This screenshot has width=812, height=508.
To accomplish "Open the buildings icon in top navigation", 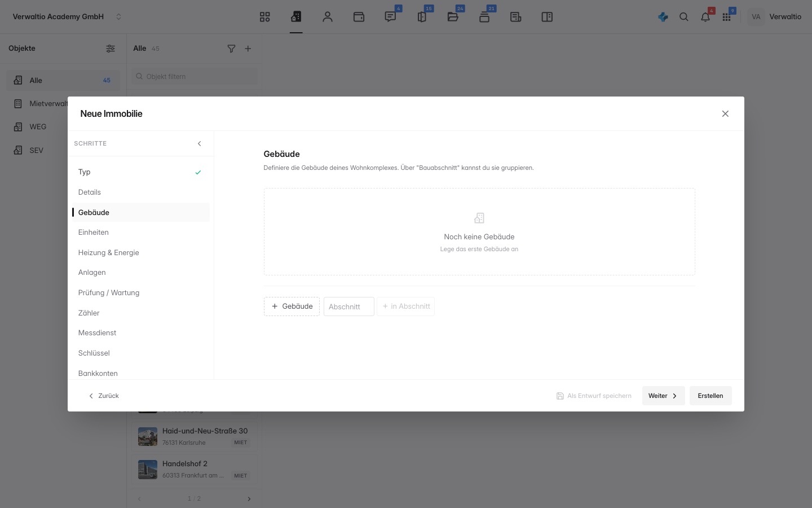I will coord(296,17).
